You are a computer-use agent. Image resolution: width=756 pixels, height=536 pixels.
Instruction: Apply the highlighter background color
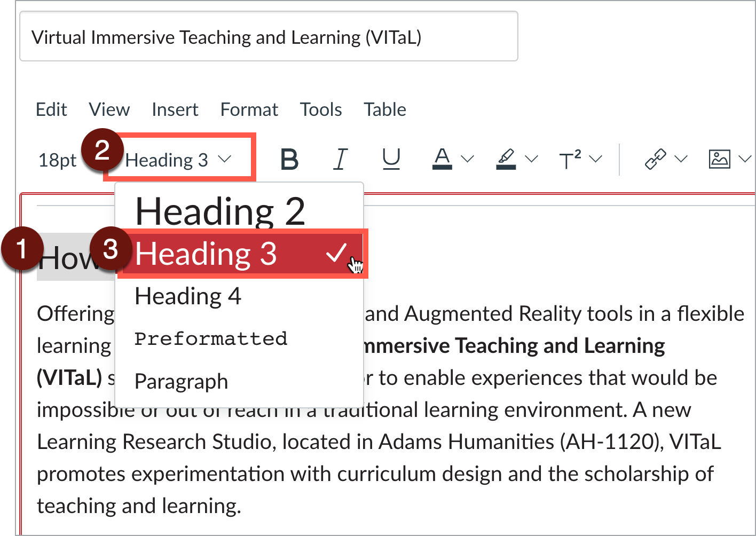click(x=506, y=159)
